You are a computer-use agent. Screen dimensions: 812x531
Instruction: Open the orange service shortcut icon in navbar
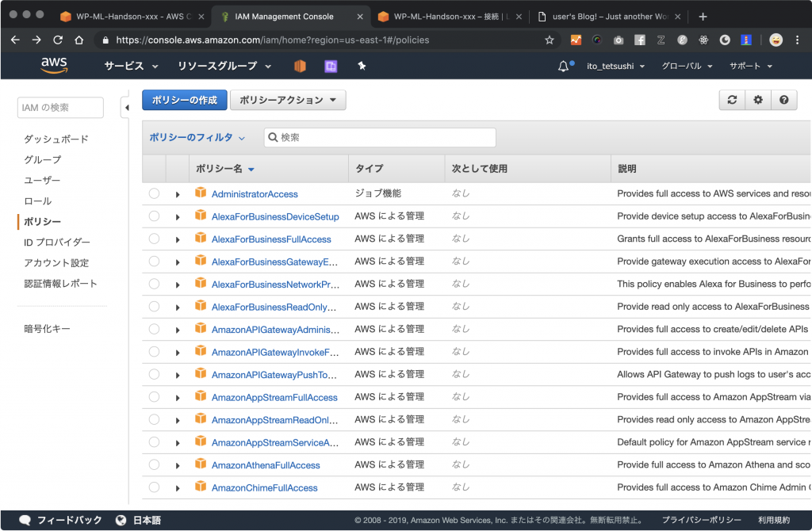(x=300, y=66)
